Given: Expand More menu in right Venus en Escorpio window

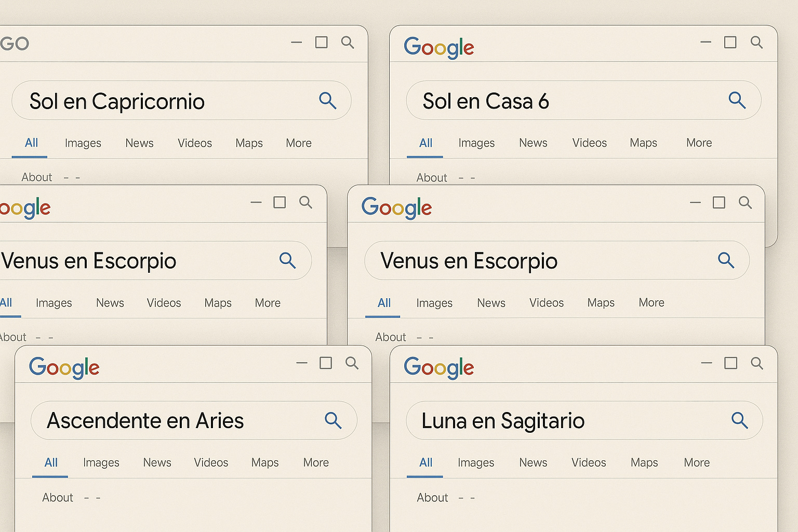Looking at the screenshot, I should 651,302.
